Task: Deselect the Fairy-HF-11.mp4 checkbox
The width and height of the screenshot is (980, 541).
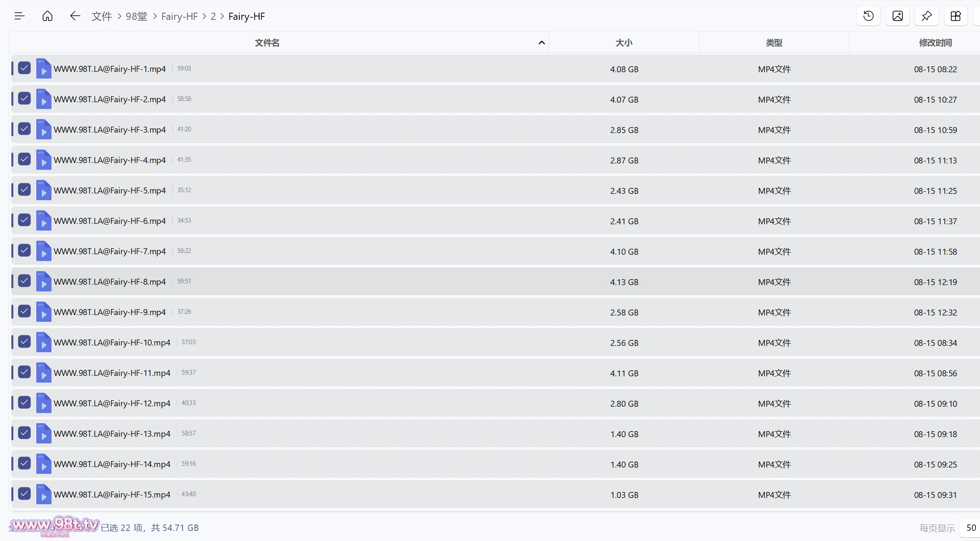Action: 24,372
